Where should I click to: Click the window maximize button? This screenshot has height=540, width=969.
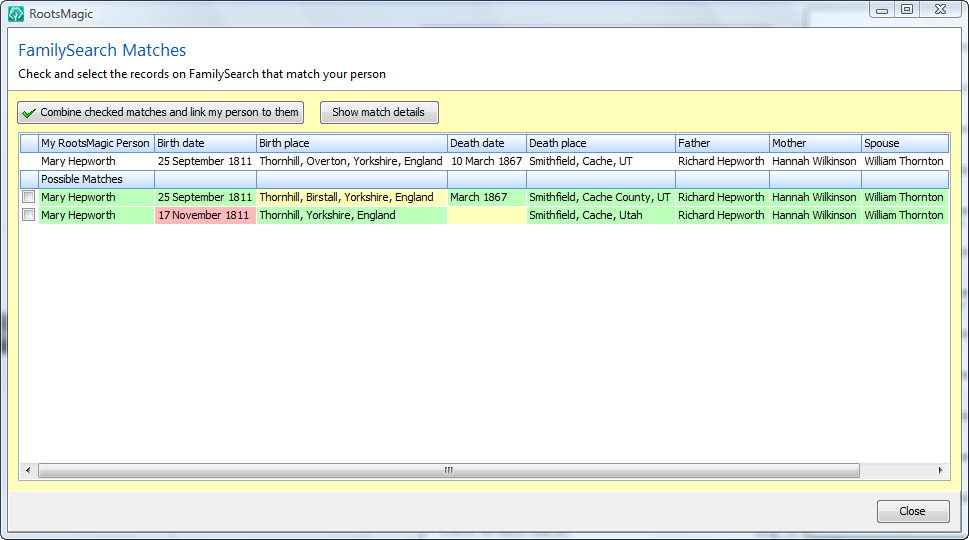(x=907, y=9)
